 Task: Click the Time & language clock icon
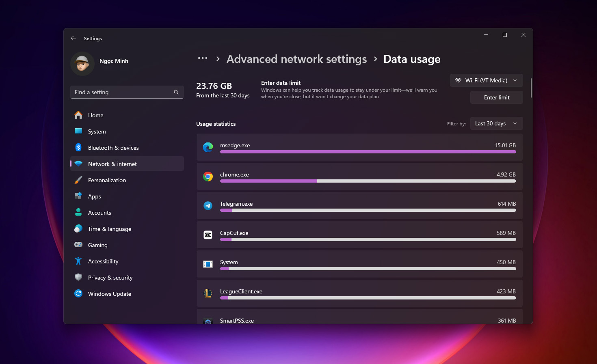point(78,229)
